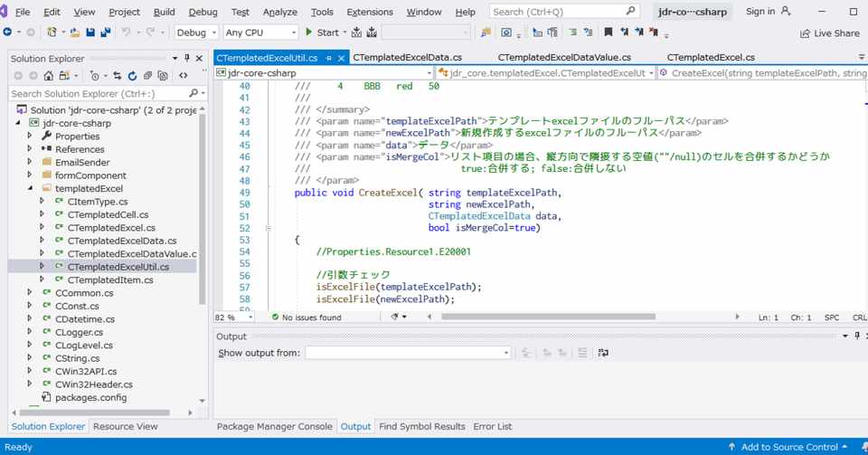The height and width of the screenshot is (455, 868).
Task: Click the Open File toolbar icon
Action: click(75, 33)
